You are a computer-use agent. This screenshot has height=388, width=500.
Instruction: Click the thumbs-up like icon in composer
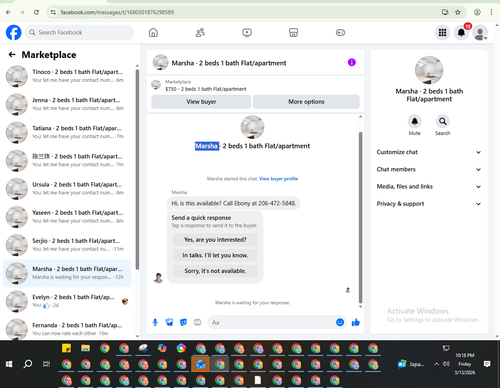(356, 322)
